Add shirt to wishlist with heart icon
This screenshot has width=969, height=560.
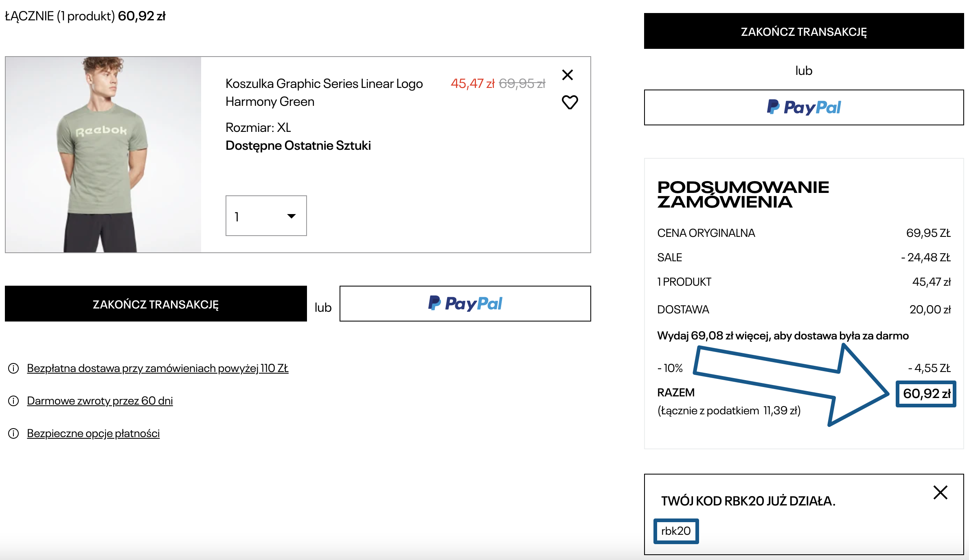(x=570, y=102)
